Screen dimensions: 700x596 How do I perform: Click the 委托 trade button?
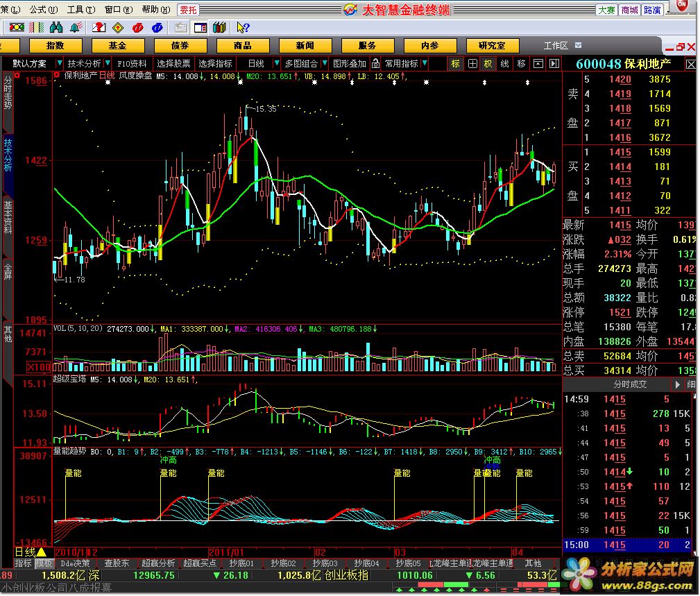coord(188,10)
